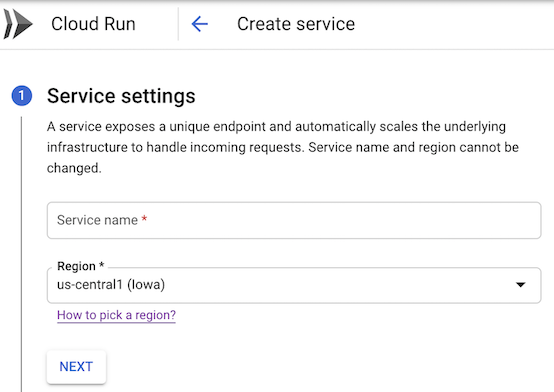
Task: Focus the Service name input field
Action: click(294, 220)
